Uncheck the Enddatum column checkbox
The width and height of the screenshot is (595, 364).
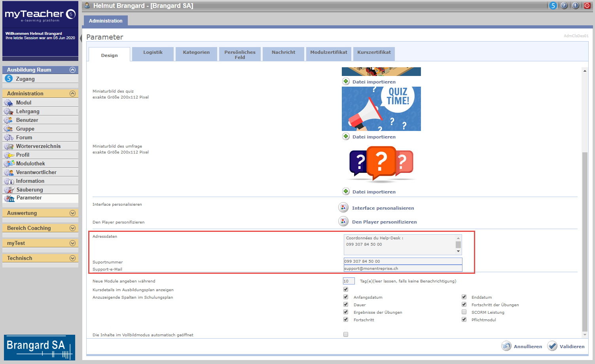point(464,297)
